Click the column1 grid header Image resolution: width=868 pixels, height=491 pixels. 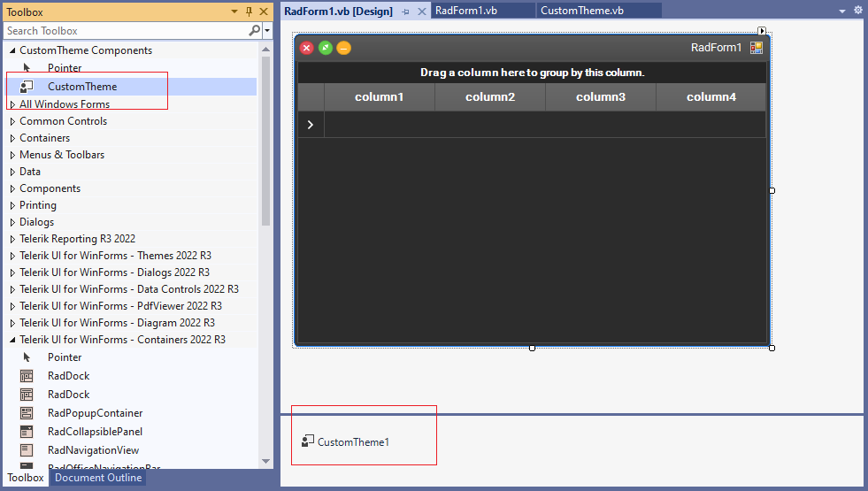click(x=380, y=96)
